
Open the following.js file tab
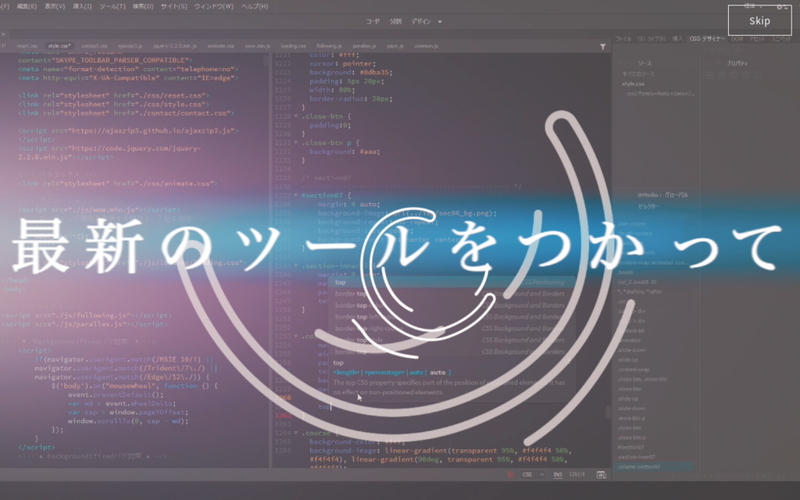[x=329, y=46]
